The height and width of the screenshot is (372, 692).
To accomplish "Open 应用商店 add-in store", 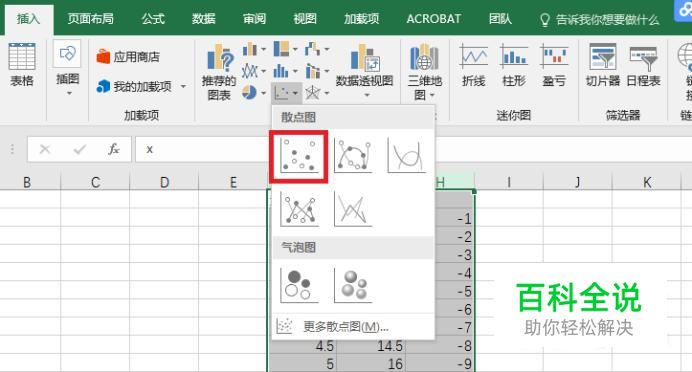I will [128, 57].
